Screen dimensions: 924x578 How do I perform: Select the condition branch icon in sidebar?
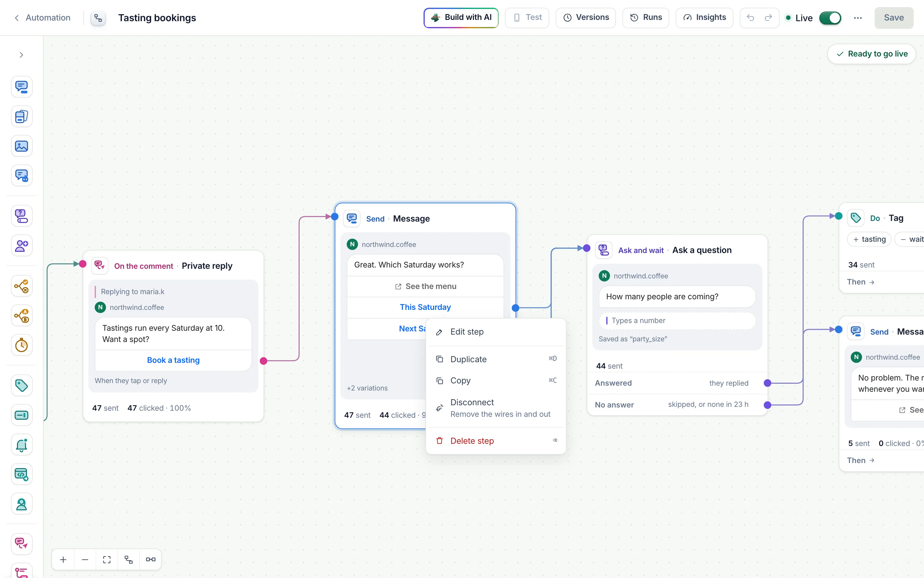(x=22, y=286)
